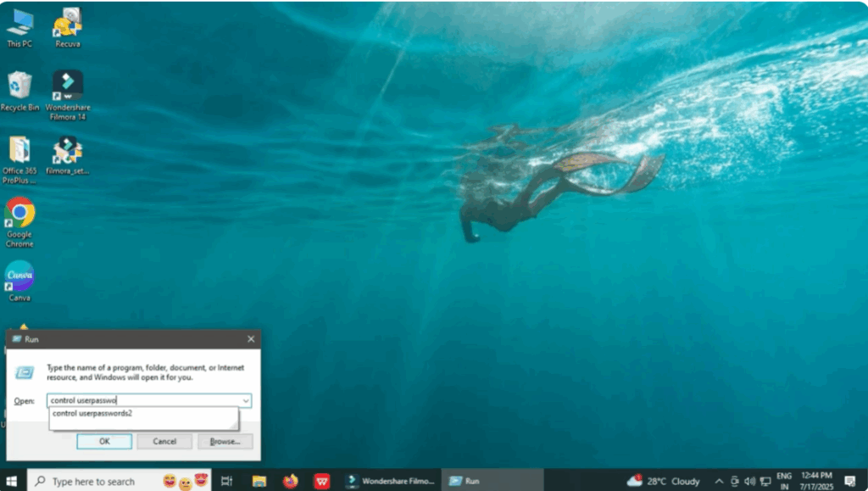Expand the Open field dropdown arrow
The width and height of the screenshot is (868, 491).
pos(246,400)
